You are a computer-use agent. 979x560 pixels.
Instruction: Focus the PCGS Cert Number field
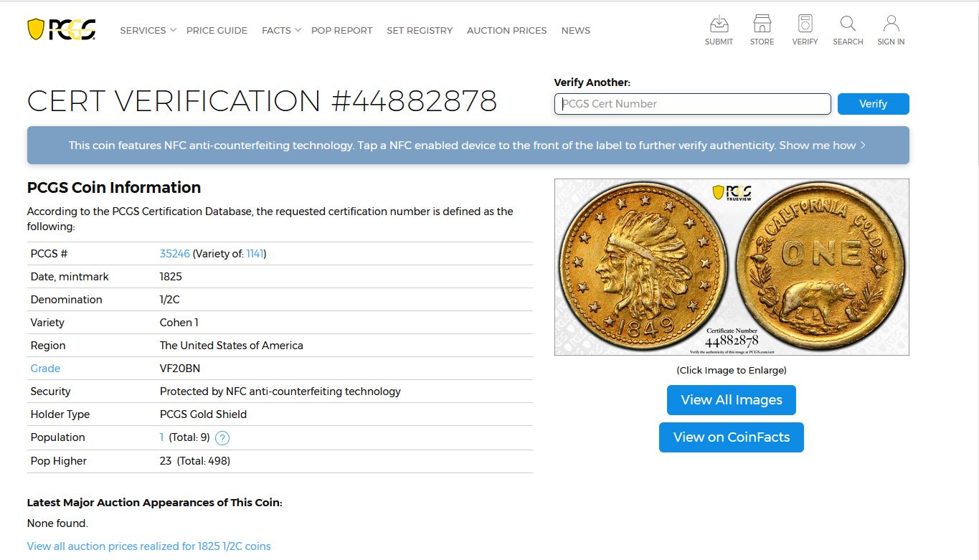692,104
